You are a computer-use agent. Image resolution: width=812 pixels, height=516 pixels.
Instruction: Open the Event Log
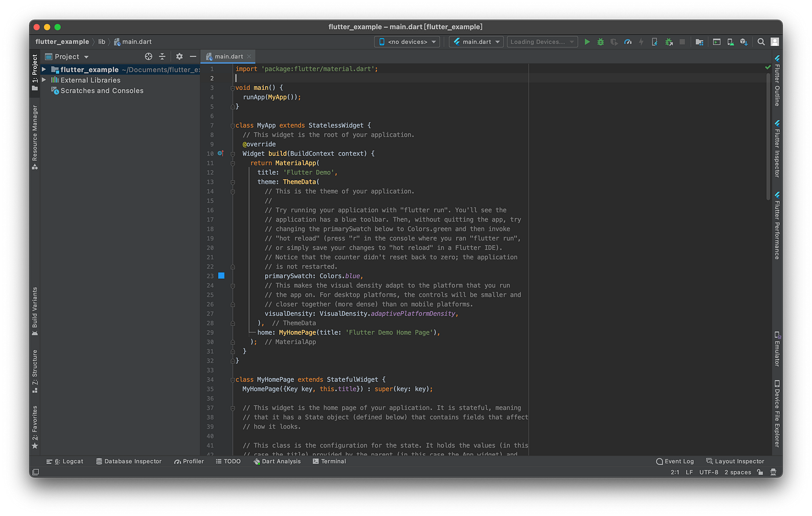pyautogui.click(x=675, y=462)
